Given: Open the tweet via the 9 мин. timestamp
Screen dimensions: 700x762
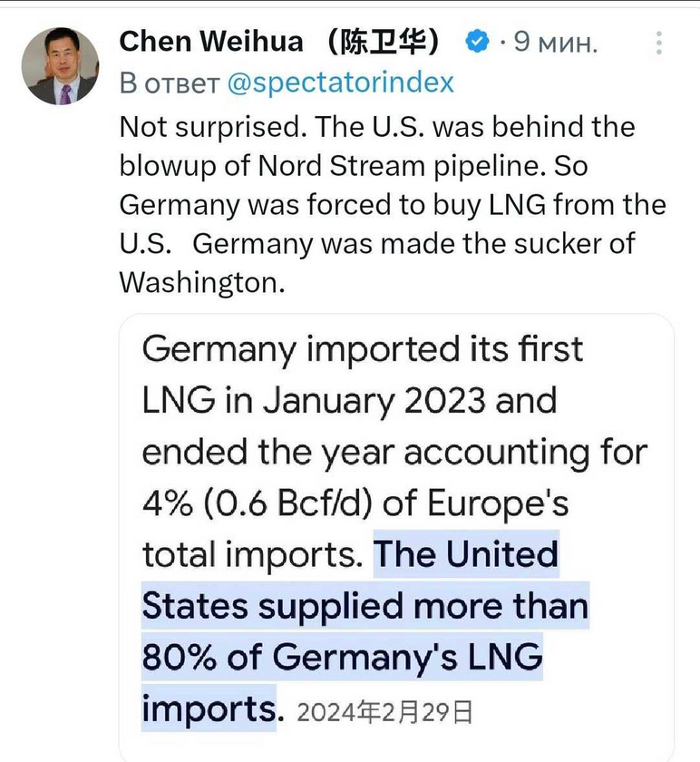Looking at the screenshot, I should [x=555, y=43].
